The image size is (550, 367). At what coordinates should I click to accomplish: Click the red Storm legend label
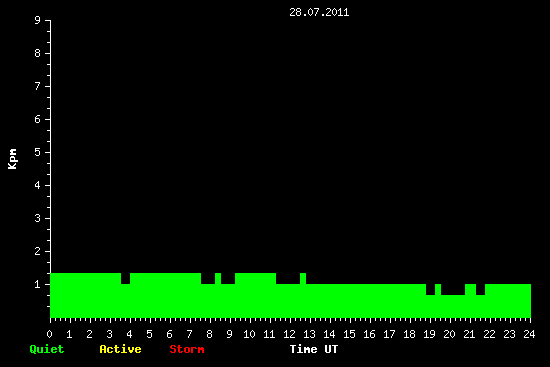click(187, 349)
